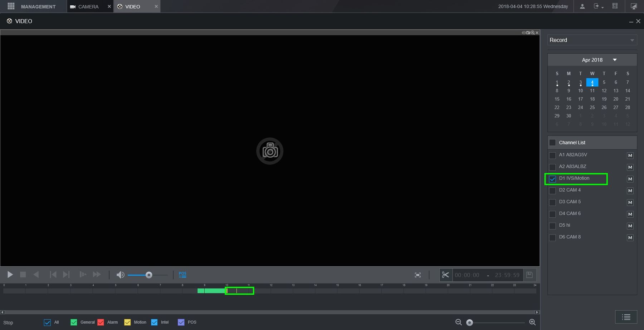Select April 3 in the calendar
The width and height of the screenshot is (644, 330).
(x=580, y=83)
